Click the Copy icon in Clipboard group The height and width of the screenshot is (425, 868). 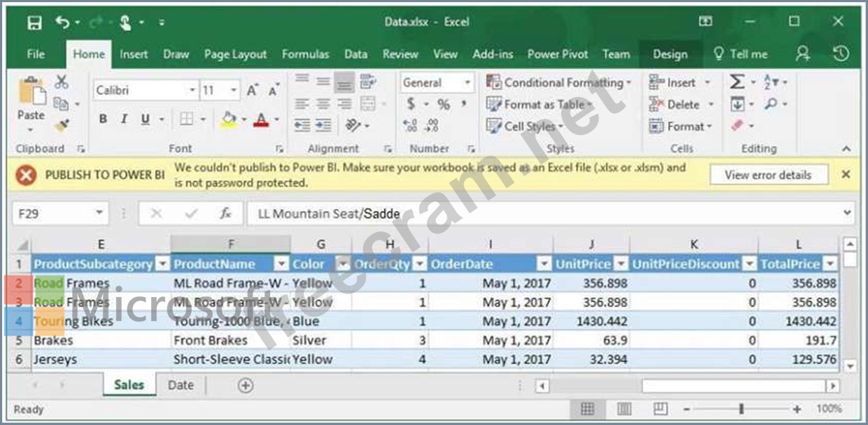click(61, 104)
